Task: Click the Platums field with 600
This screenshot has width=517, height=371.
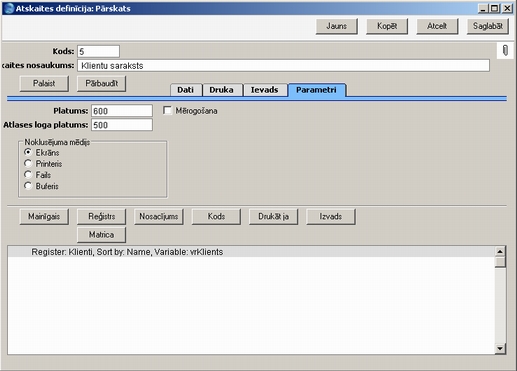Action: [x=122, y=111]
